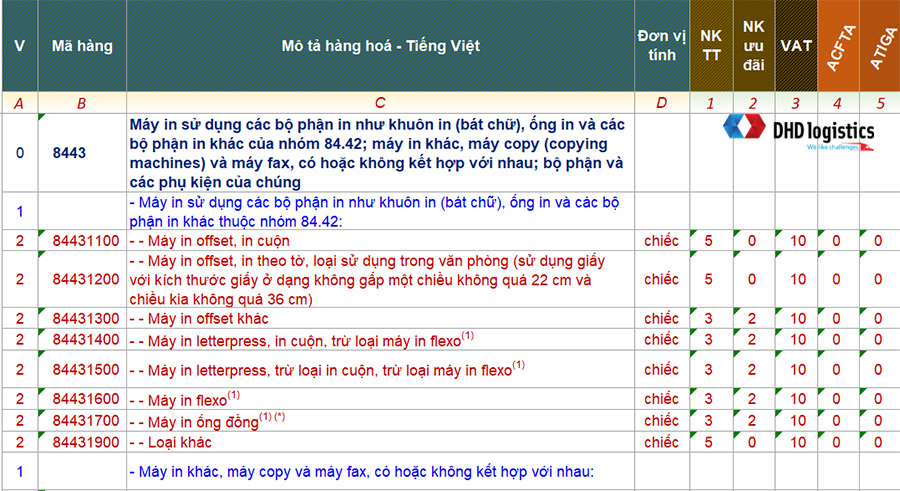Click the "NK TT" column header
Image resolution: width=900 pixels, height=491 pixels.
pyautogui.click(x=710, y=46)
